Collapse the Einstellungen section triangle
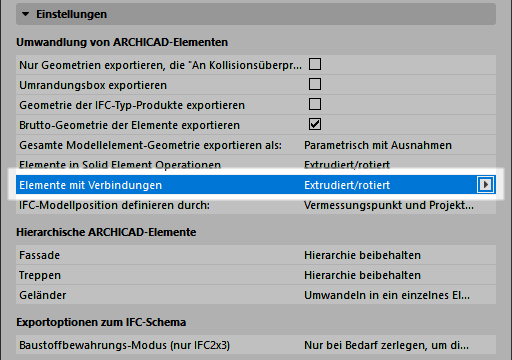Screen dimensions: 512x360 tap(25, 14)
